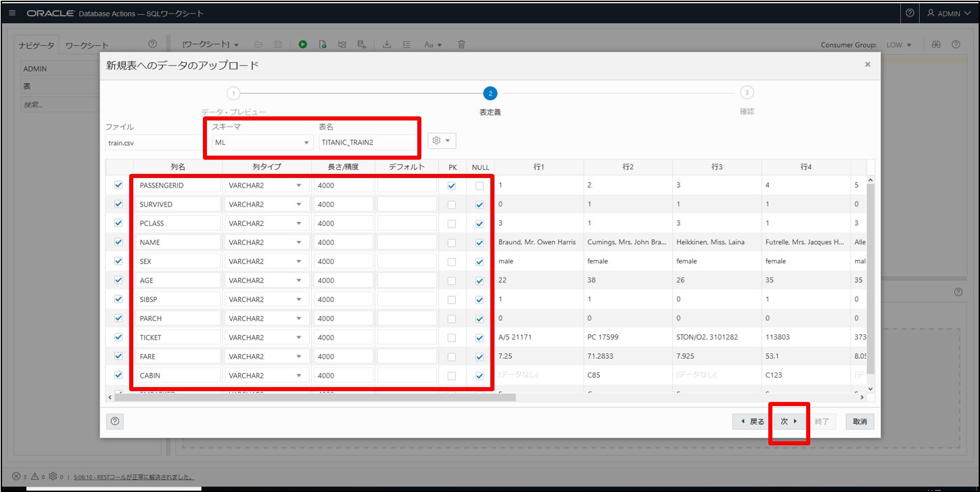Image resolution: width=980 pixels, height=492 pixels.
Task: Switch to the Worksheet tab
Action: [x=87, y=45]
